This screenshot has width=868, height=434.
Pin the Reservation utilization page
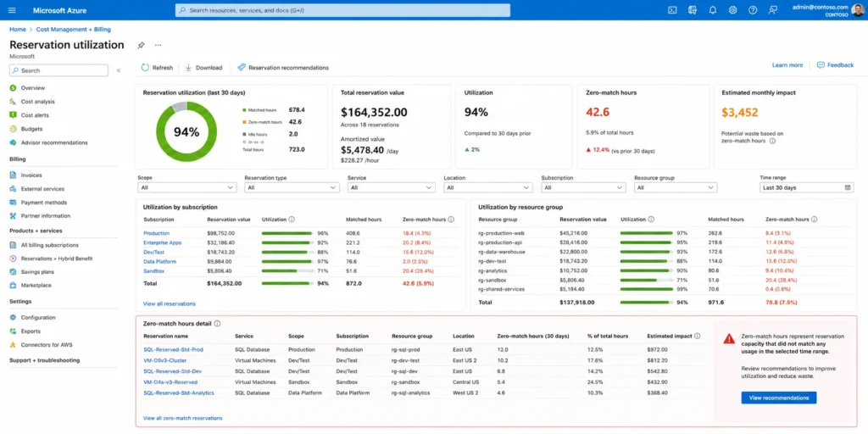pos(141,46)
